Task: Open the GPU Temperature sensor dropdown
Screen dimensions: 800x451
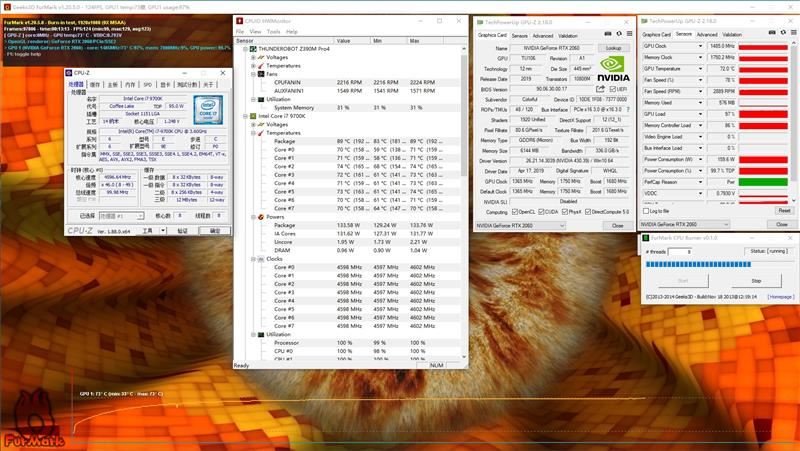Action: tap(700, 68)
